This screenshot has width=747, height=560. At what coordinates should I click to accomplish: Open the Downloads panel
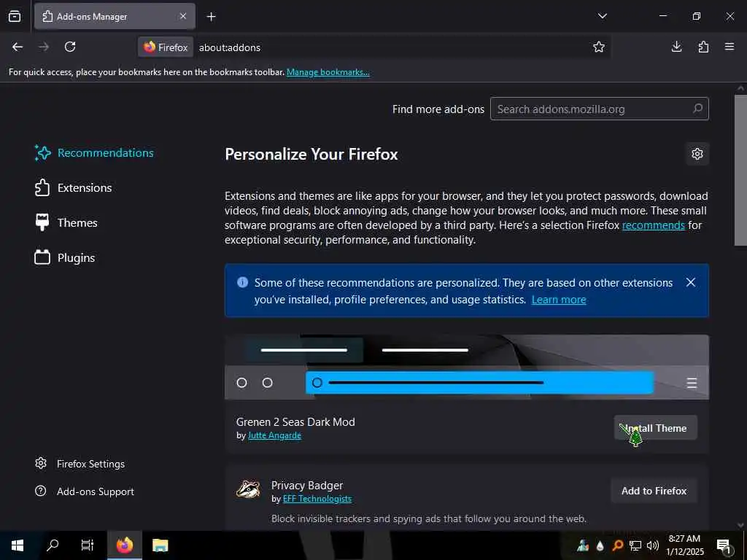(x=676, y=47)
